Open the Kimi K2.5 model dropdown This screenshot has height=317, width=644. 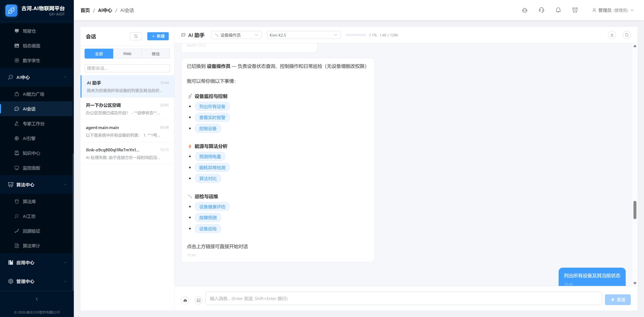(x=303, y=35)
